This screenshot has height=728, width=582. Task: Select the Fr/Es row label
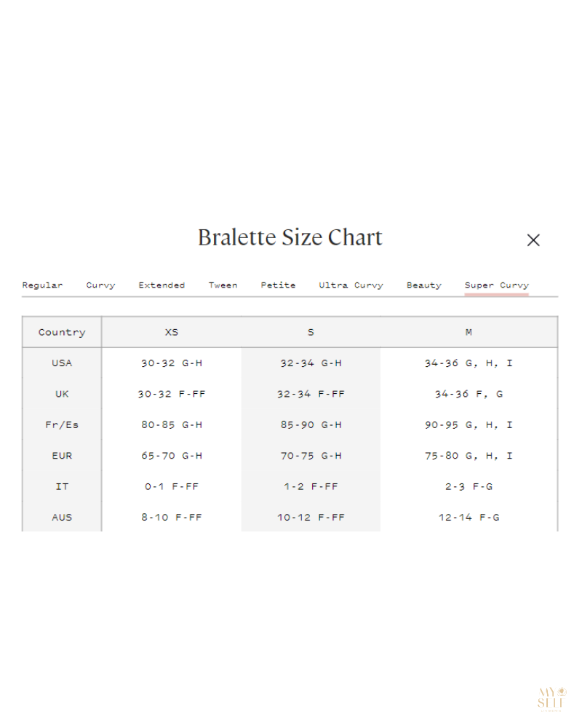tap(62, 425)
